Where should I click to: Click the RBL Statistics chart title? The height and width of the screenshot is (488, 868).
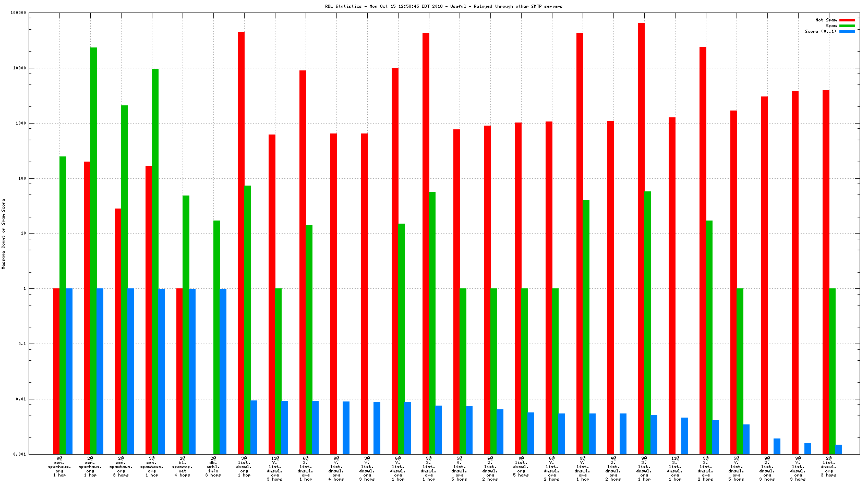coord(443,6)
